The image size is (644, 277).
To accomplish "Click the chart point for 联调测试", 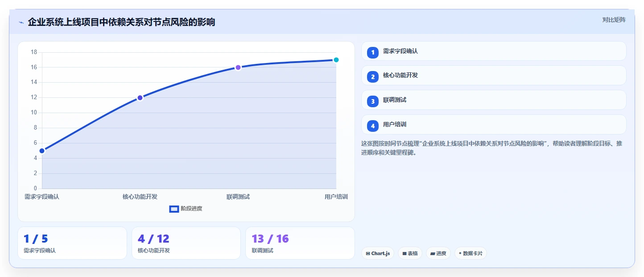I will [x=238, y=67].
